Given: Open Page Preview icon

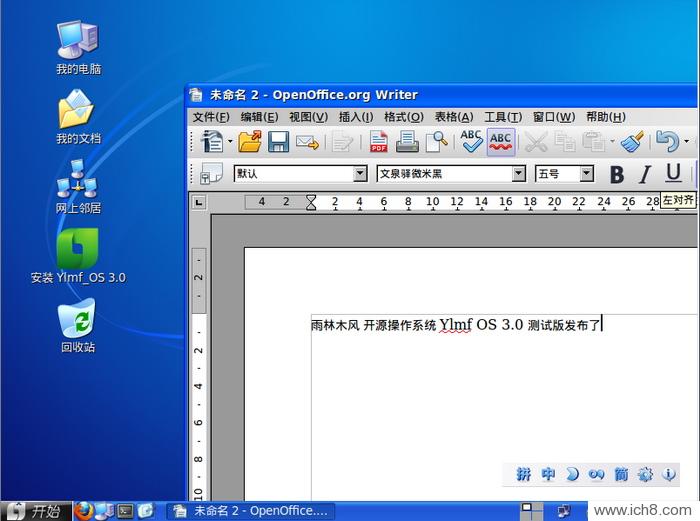Looking at the screenshot, I should (437, 142).
